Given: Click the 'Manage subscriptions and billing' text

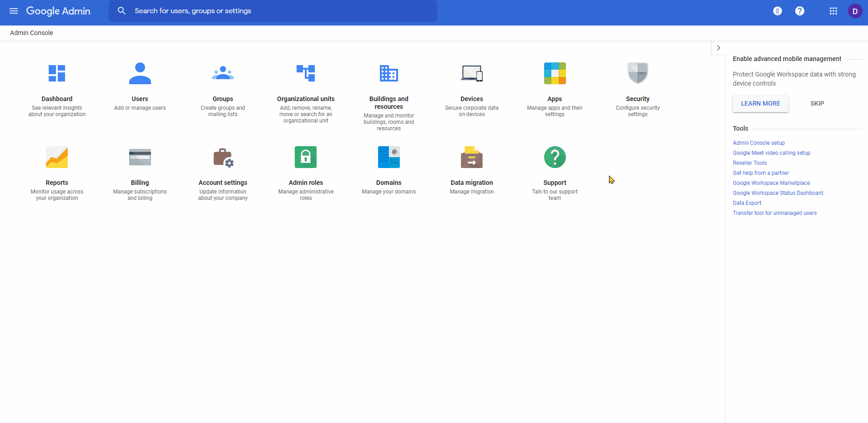Looking at the screenshot, I should (x=140, y=195).
